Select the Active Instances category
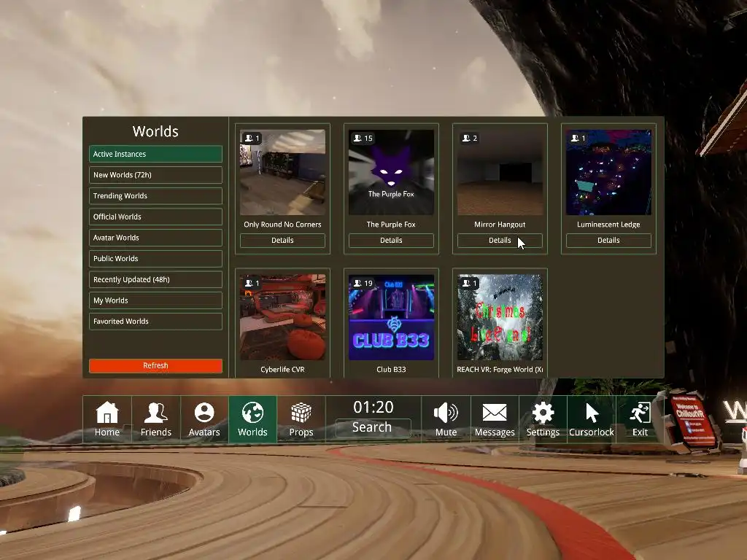Screen dimensions: 747x560 tap(155, 154)
